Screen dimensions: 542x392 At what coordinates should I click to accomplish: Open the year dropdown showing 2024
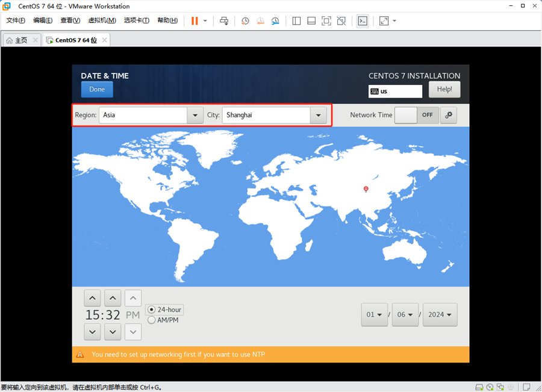pos(440,314)
